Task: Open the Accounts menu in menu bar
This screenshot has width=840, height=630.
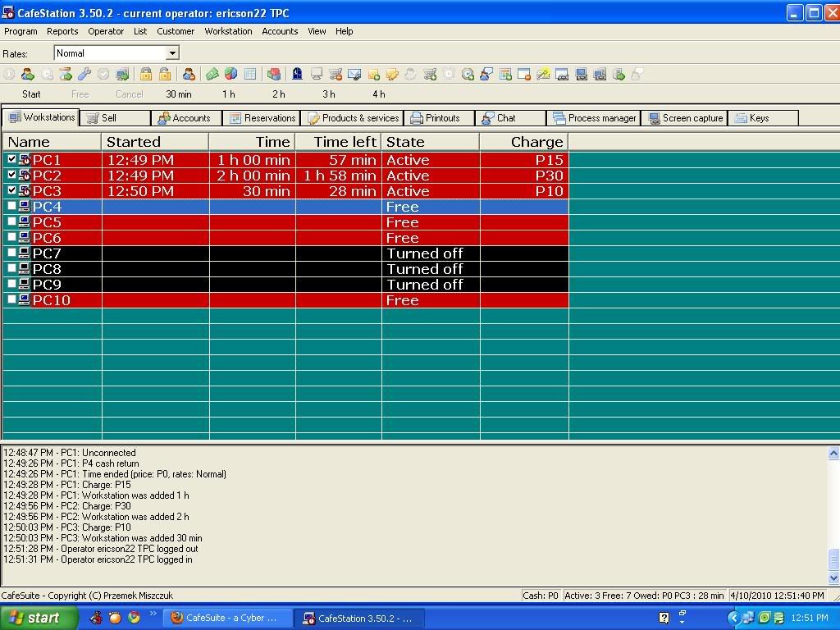Action: click(280, 31)
